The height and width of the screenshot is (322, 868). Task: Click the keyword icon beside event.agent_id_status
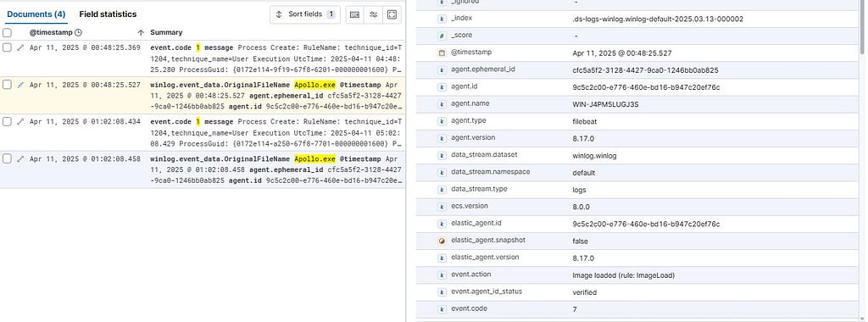[442, 292]
